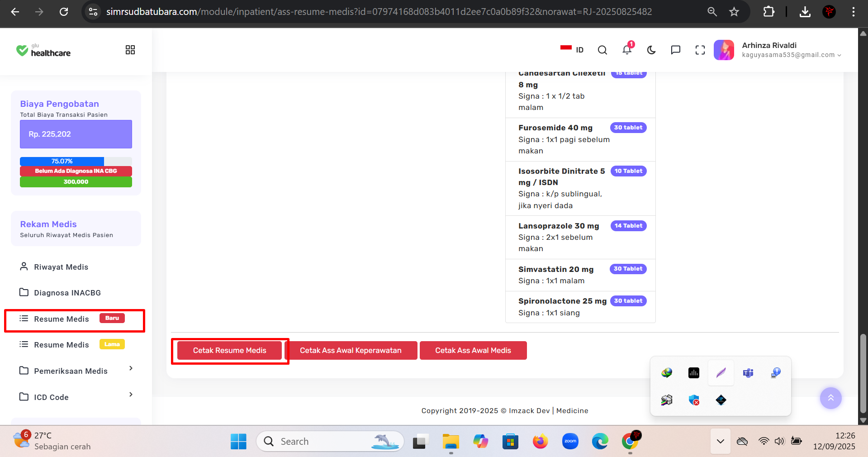Click Belum Ada Diagnosa INA CBG bar
Screen dimensions: 868x457
coord(76,171)
